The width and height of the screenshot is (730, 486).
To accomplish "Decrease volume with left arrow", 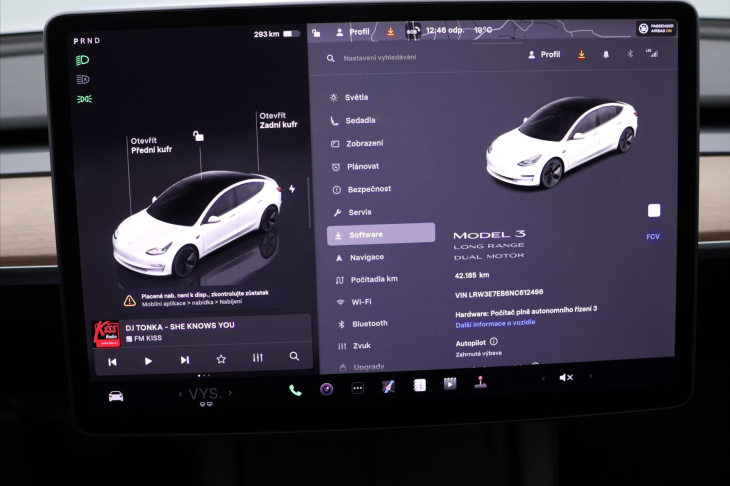I will pos(543,378).
